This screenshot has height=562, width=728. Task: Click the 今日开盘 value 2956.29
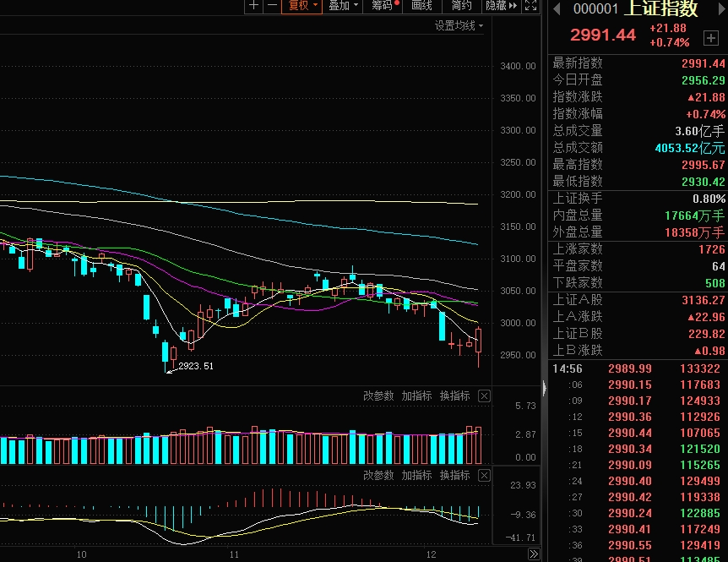[703, 80]
